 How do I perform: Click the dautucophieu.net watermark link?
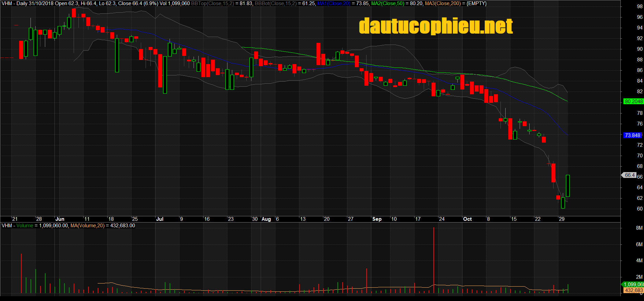pyautogui.click(x=436, y=26)
